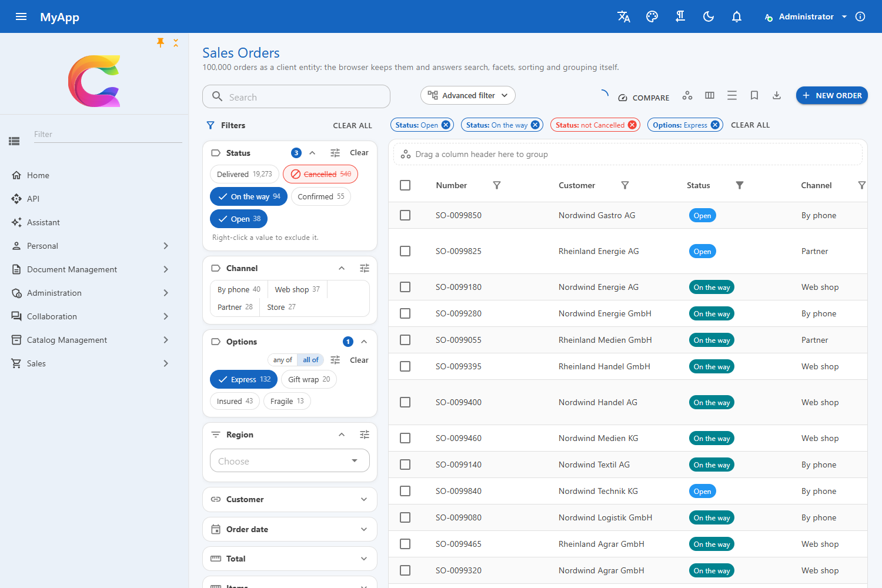This screenshot has height=588, width=882.
Task: Expand the Order date filter section
Action: pos(290,529)
